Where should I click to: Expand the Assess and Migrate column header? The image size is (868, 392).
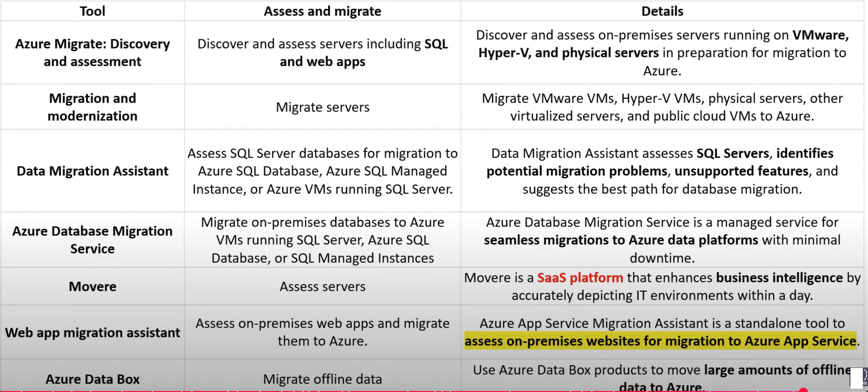click(322, 10)
